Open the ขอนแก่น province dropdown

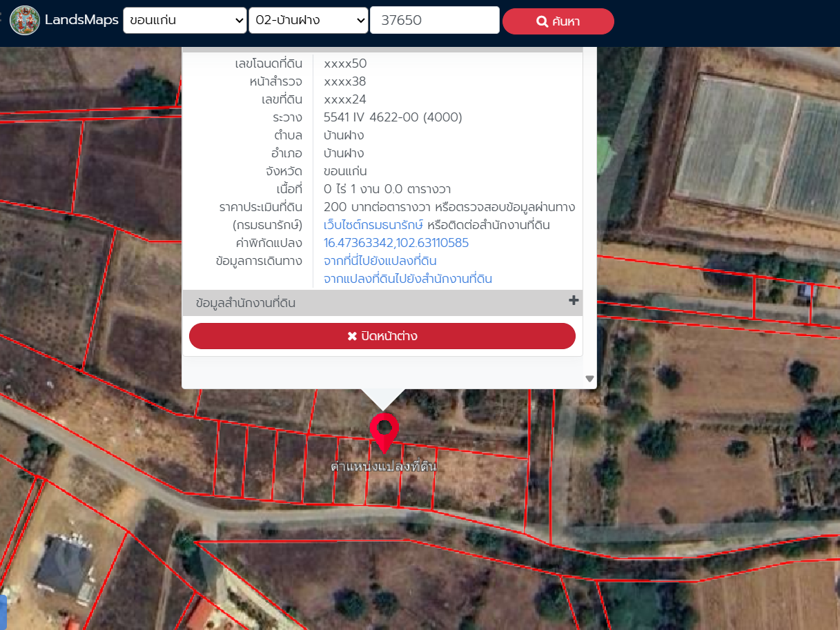(185, 20)
